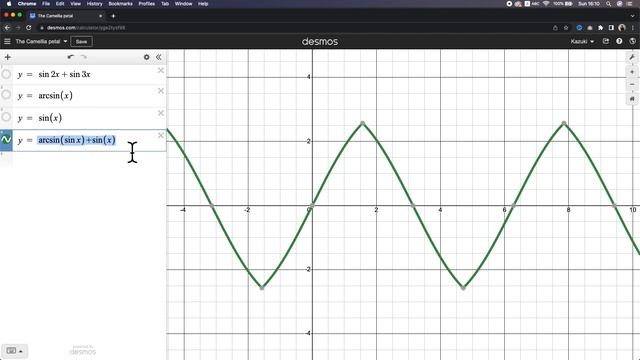640x360 pixels.
Task: Hide the arcsin(sin x)+sin(x) graph
Action: [x=6, y=140]
